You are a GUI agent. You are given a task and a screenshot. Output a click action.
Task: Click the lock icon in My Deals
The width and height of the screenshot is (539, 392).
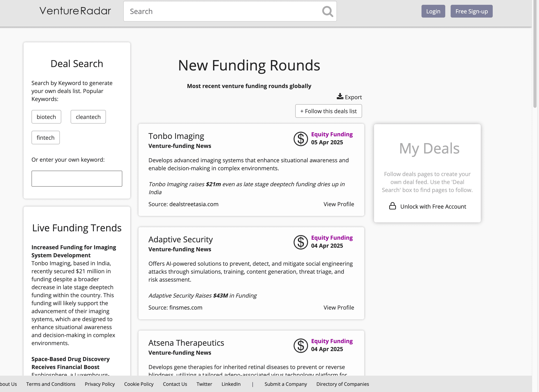392,206
